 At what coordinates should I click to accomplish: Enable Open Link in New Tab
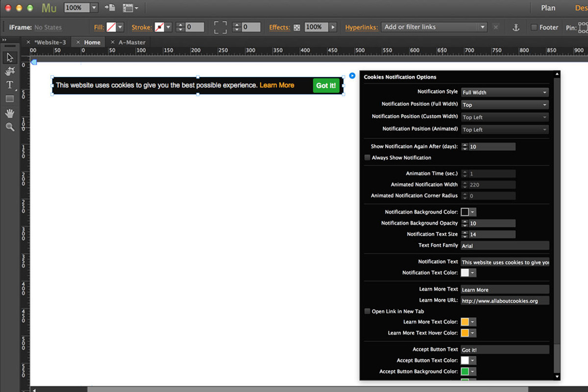click(367, 311)
